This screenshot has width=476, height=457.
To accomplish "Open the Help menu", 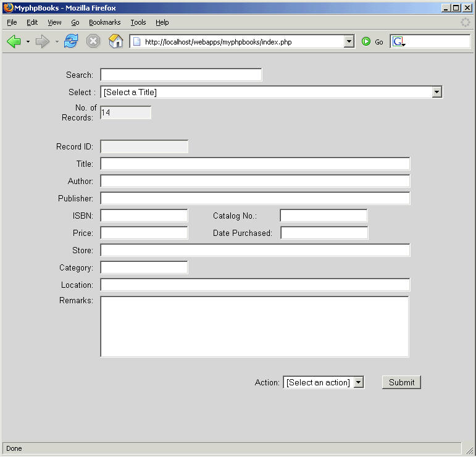I will pos(162,22).
